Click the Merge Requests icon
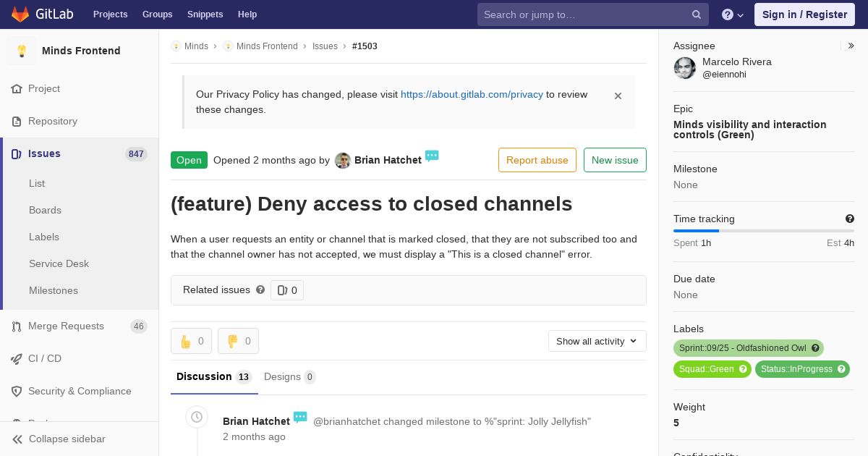 tap(16, 326)
